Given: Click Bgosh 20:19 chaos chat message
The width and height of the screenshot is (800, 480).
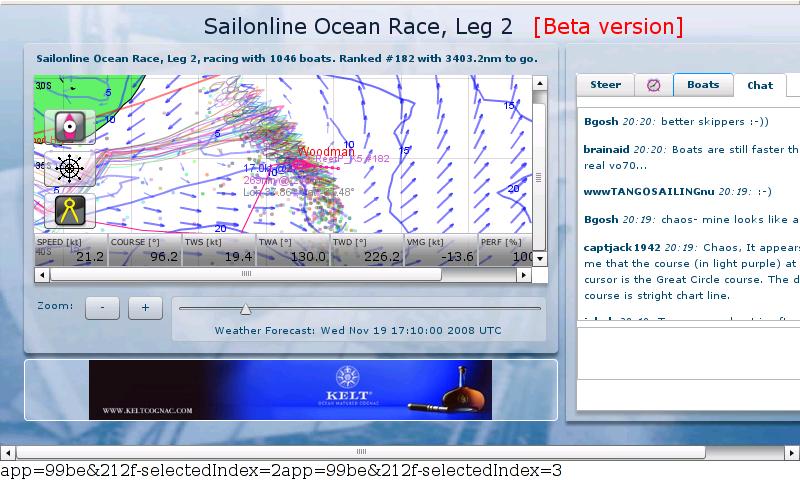Looking at the screenshot, I should coord(691,219).
